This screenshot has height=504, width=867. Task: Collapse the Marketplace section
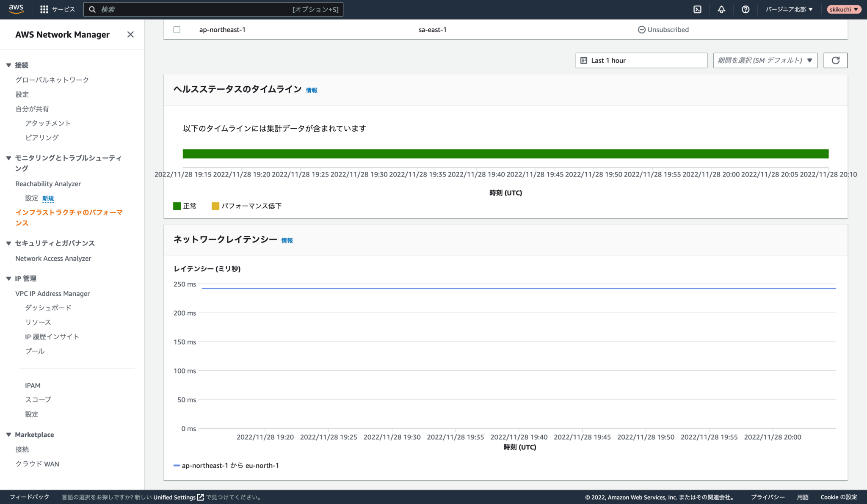[8, 435]
